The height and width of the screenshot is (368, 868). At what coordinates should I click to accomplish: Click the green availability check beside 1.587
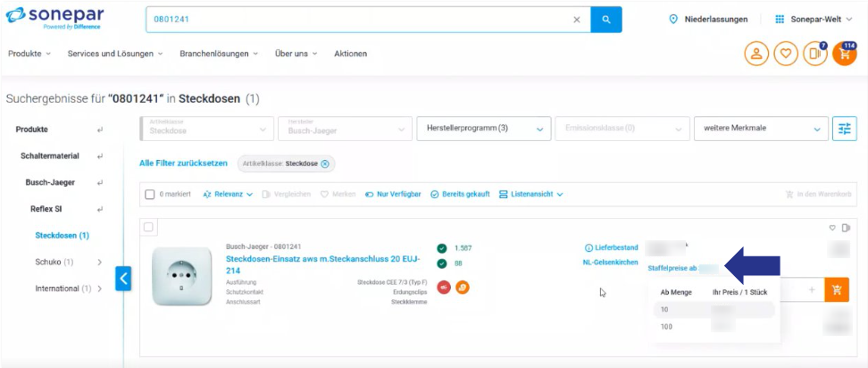pos(442,248)
